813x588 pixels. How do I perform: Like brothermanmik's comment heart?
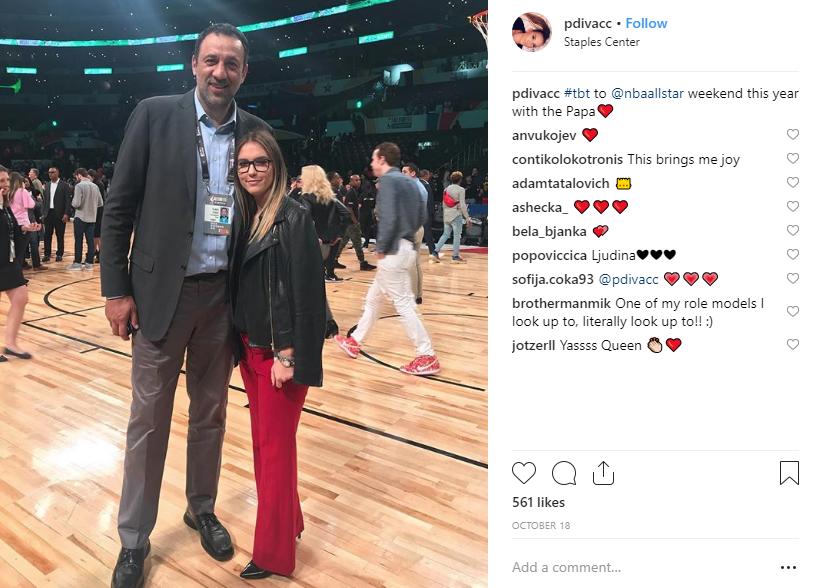point(793,311)
